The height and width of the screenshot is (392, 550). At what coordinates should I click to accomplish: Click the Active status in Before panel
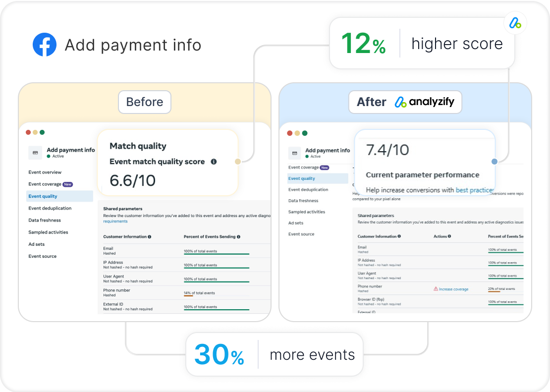click(x=55, y=156)
